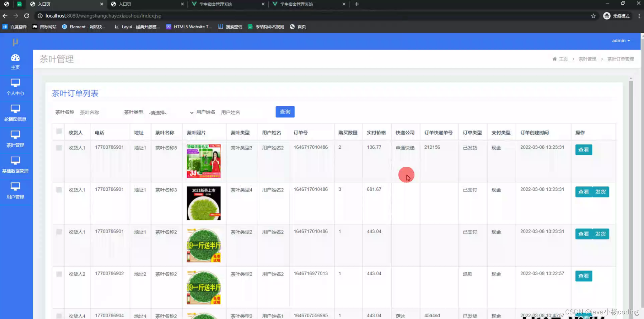Screen dimensions: 644x319
Task: Check the row for 茶叶名称5
Action: (x=59, y=148)
